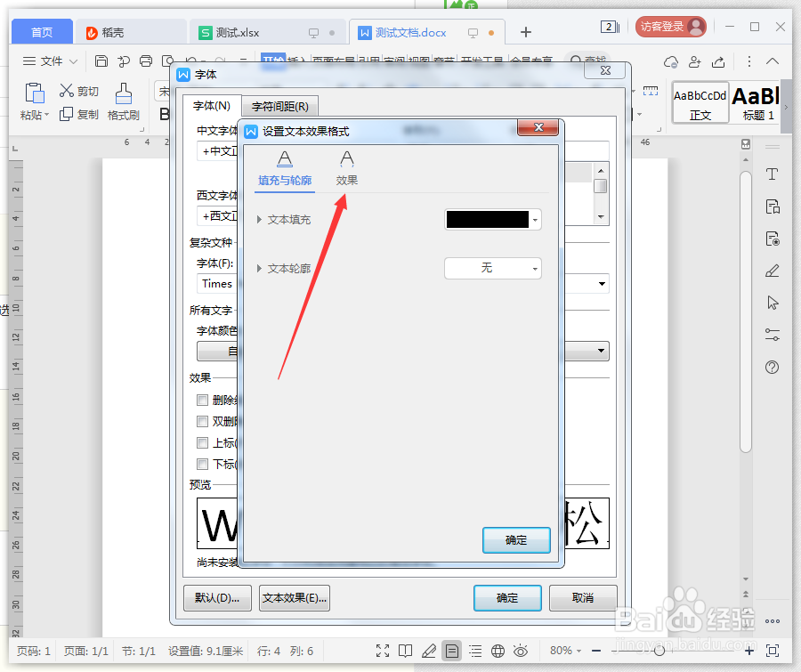Switch to read mode via the book icon
Viewport: 801px width, 672px height.
[407, 651]
